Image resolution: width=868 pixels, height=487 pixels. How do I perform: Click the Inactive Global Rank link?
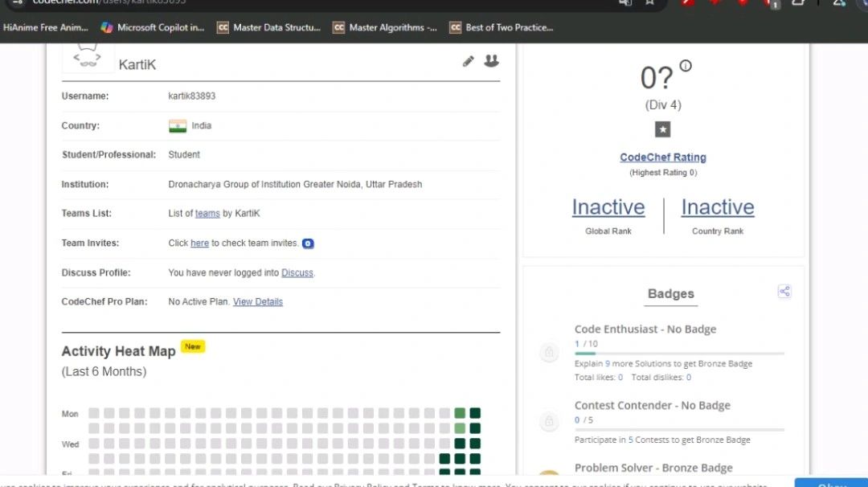[x=608, y=207]
